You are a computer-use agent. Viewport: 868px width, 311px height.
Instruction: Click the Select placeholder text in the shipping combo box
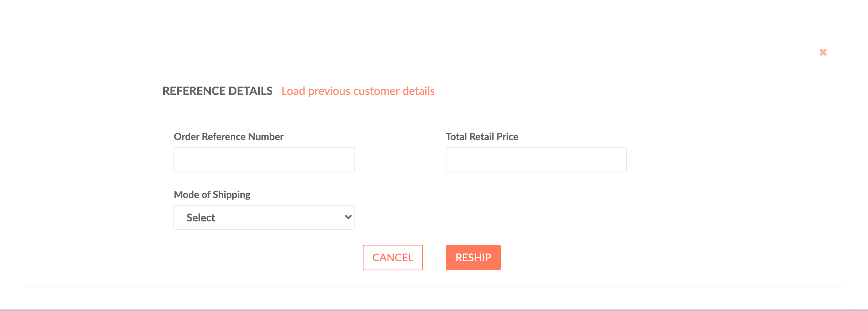(x=201, y=218)
